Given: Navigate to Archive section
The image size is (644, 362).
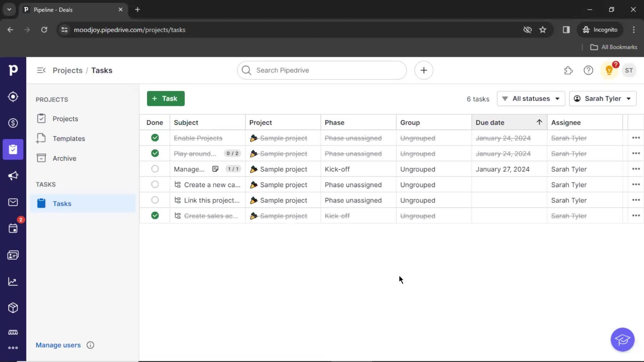Looking at the screenshot, I should click(64, 158).
